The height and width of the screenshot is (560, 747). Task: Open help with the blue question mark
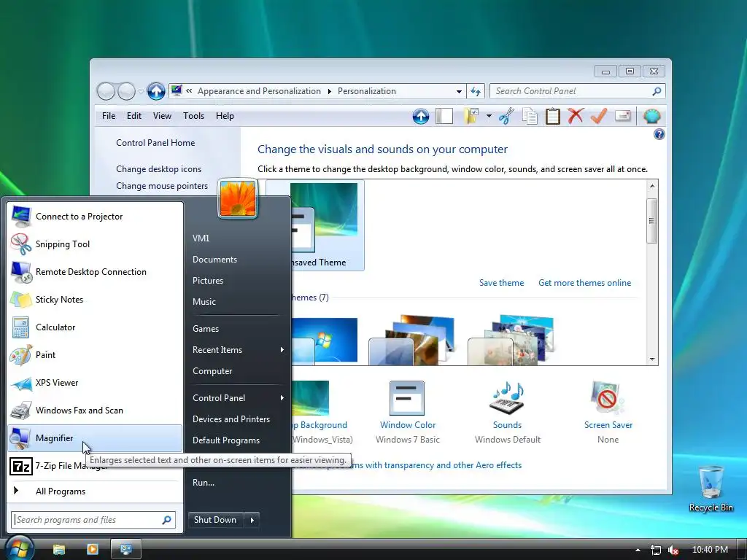[x=659, y=134]
